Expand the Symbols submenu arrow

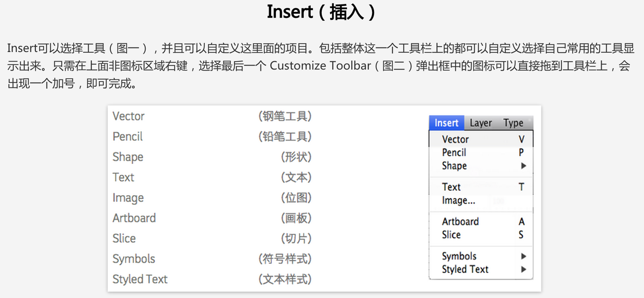(x=523, y=256)
